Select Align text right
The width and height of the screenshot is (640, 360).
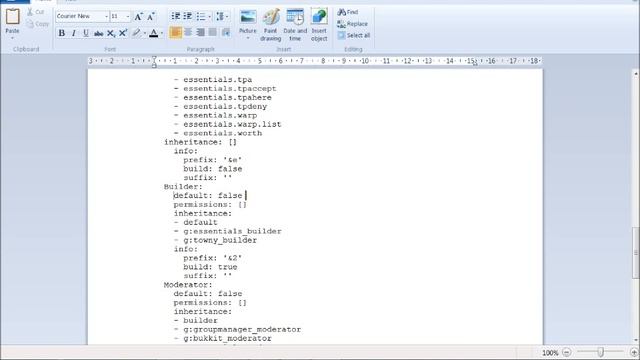(x=200, y=32)
